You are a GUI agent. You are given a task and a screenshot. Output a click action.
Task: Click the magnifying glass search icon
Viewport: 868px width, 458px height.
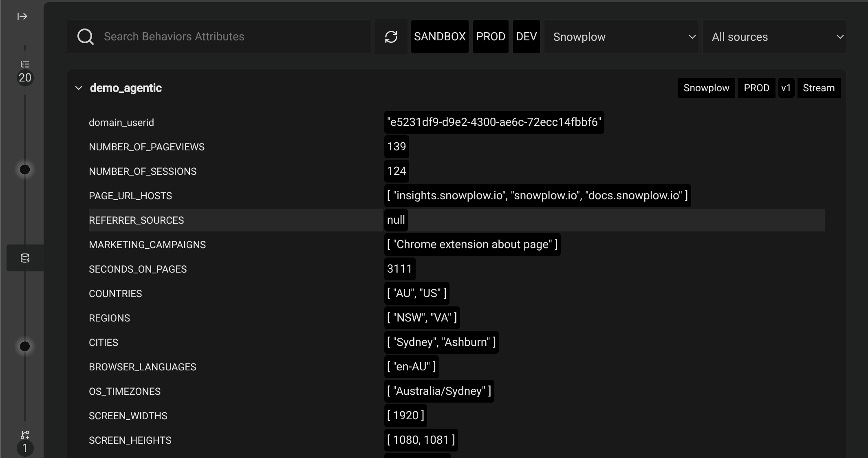tap(86, 37)
